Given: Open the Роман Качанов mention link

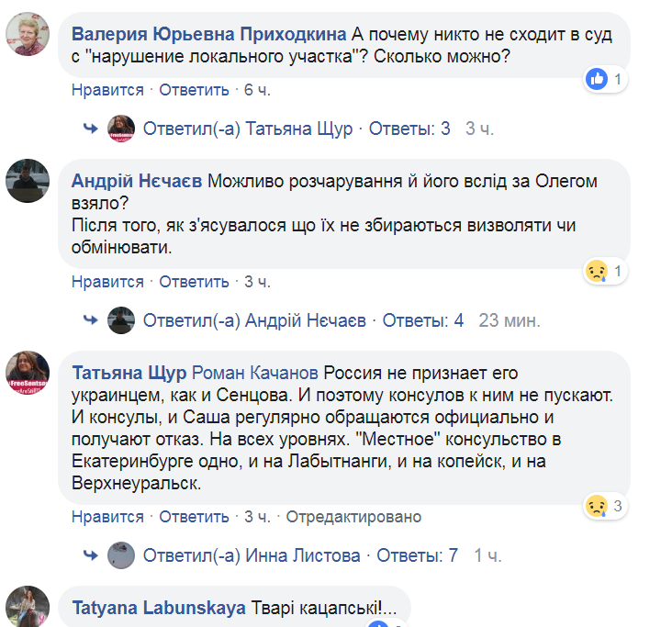Looking at the screenshot, I should click(255, 374).
